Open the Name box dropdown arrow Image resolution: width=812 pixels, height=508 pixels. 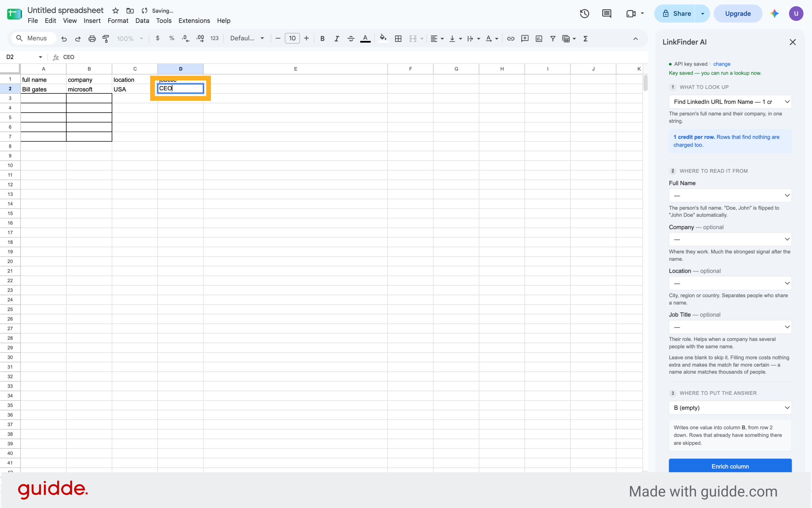coord(40,57)
